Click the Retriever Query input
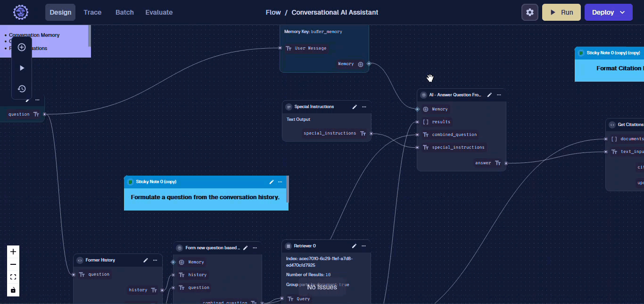 tap(282, 298)
